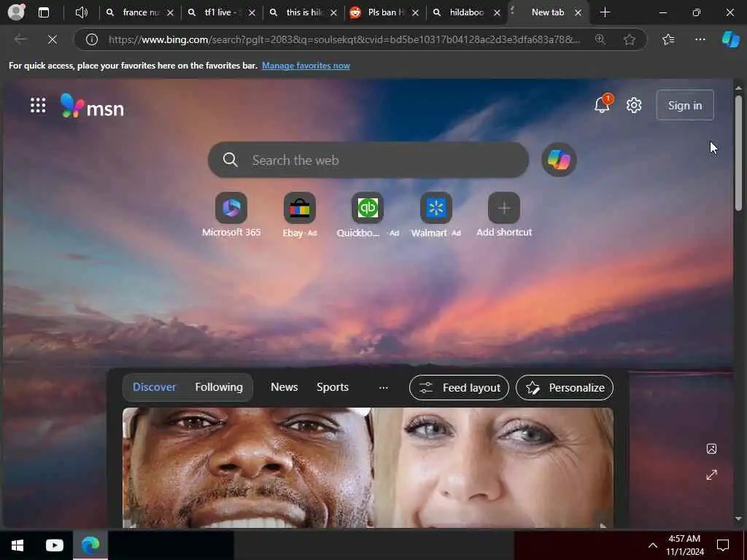Open the notifications bell

click(602, 105)
